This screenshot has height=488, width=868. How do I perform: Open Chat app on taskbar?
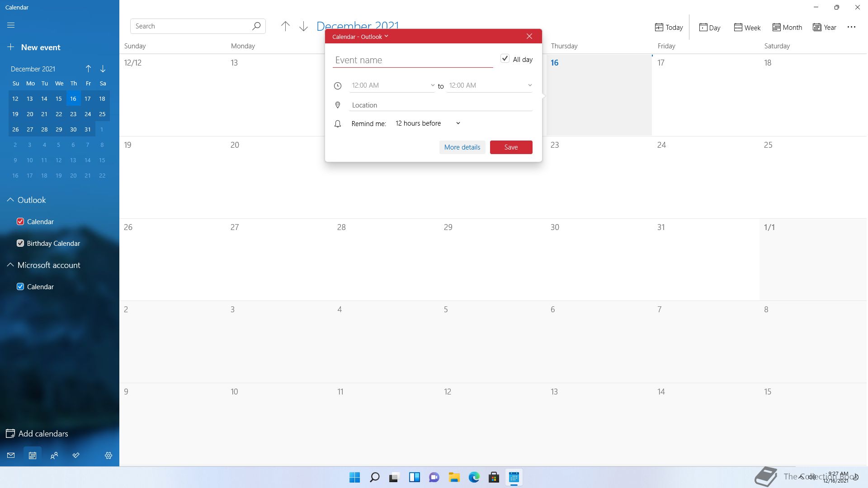(434, 477)
